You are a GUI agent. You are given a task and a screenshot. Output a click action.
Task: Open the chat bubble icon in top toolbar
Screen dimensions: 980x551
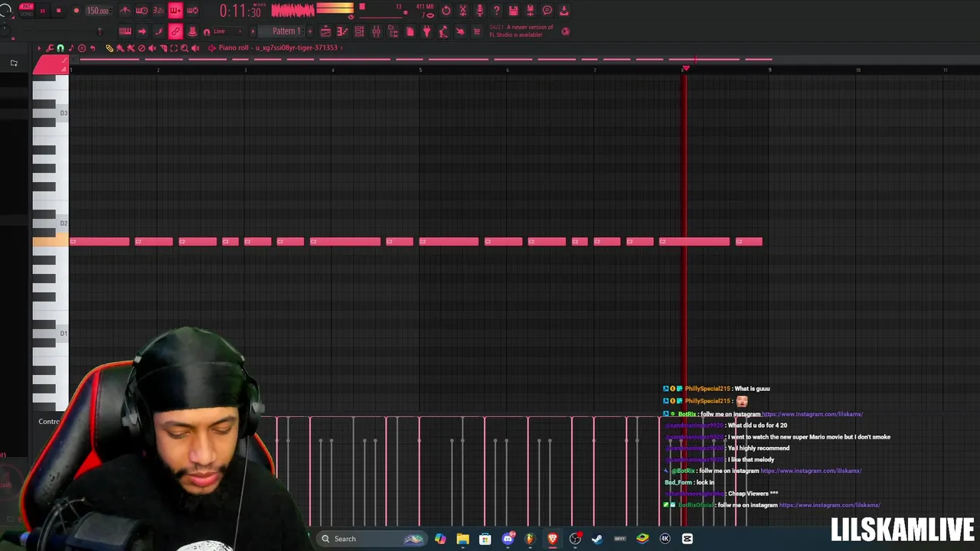[x=547, y=11]
